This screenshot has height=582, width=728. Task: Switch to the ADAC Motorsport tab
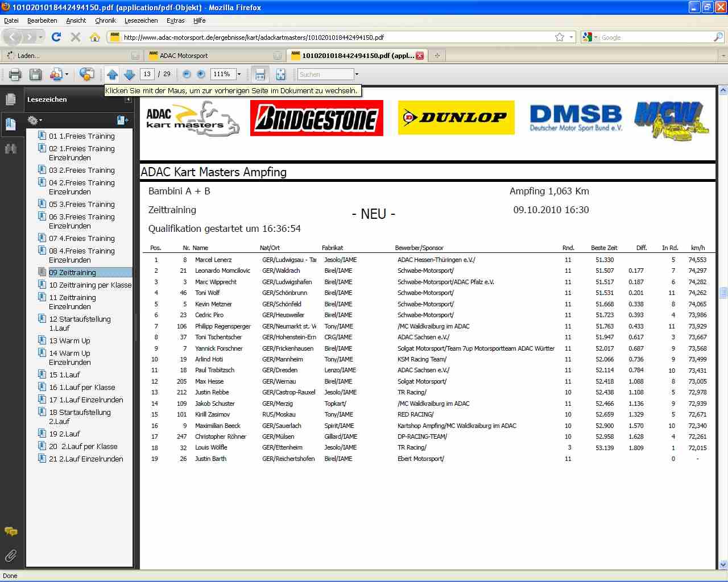click(214, 56)
